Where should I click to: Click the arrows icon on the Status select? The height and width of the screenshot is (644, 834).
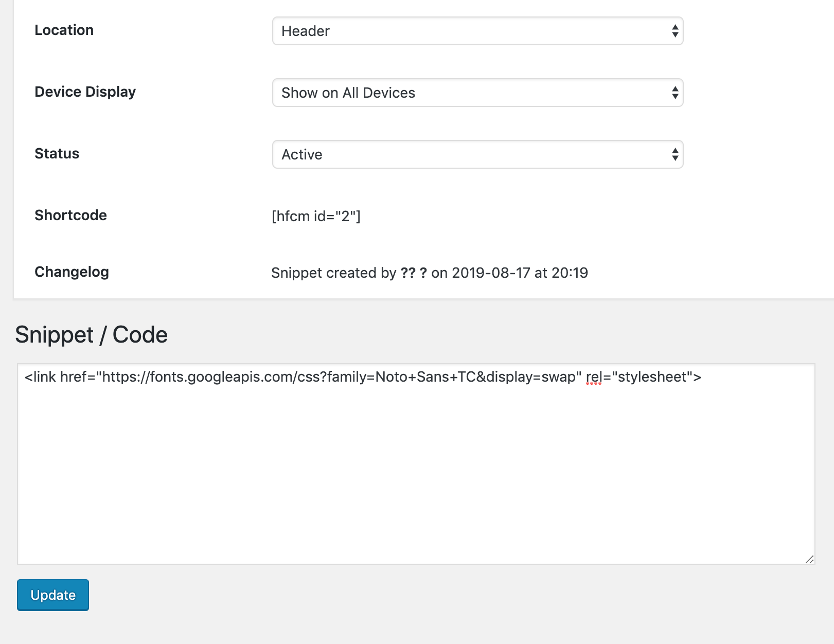click(x=675, y=154)
